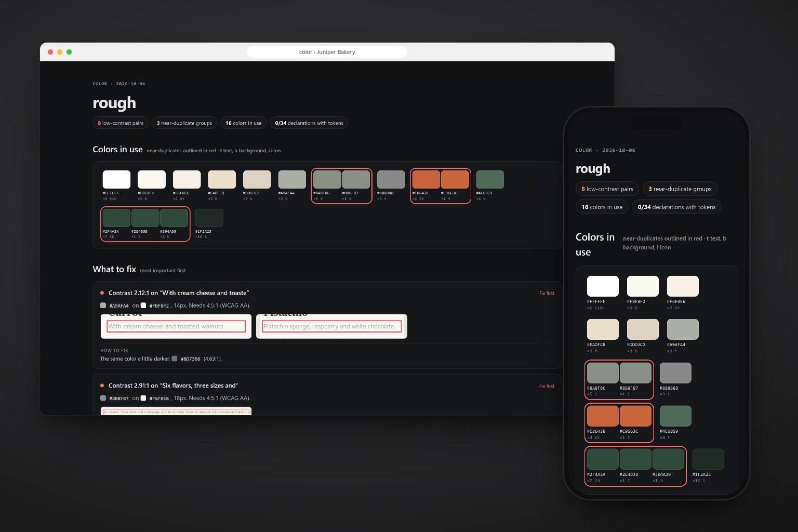Tap the #C9663C swatch on the phone screen

635,416
